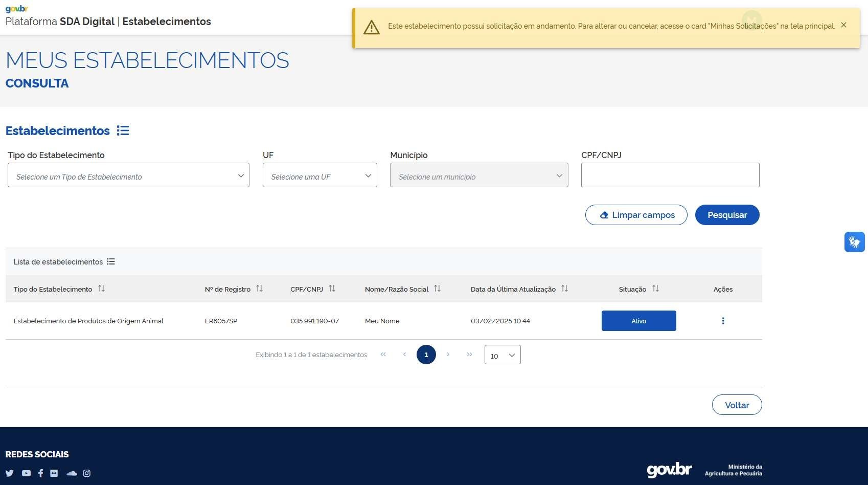
Task: Activate the VLibras sign language accessibility widget
Action: pyautogui.click(x=854, y=242)
